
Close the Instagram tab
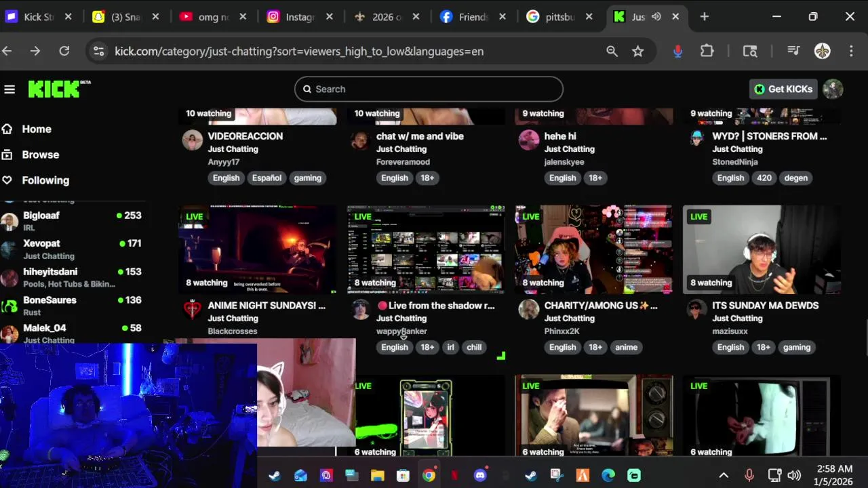coord(329,17)
